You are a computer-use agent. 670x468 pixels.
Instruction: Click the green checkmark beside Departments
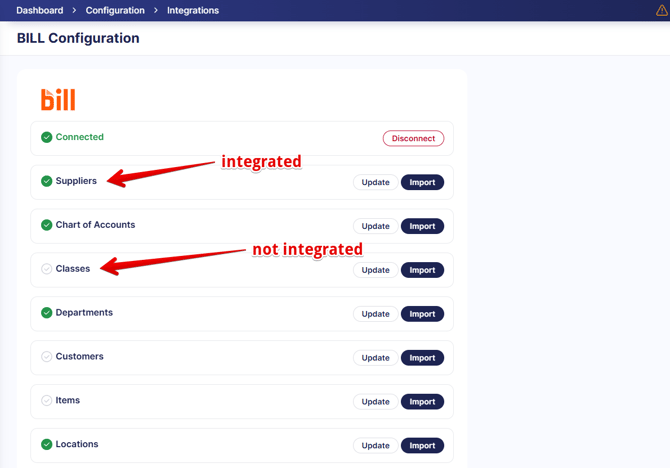click(47, 313)
